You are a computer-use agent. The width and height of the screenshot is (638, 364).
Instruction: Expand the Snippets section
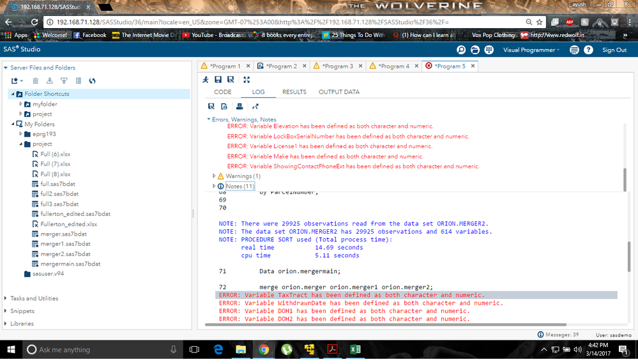[x=6, y=311]
